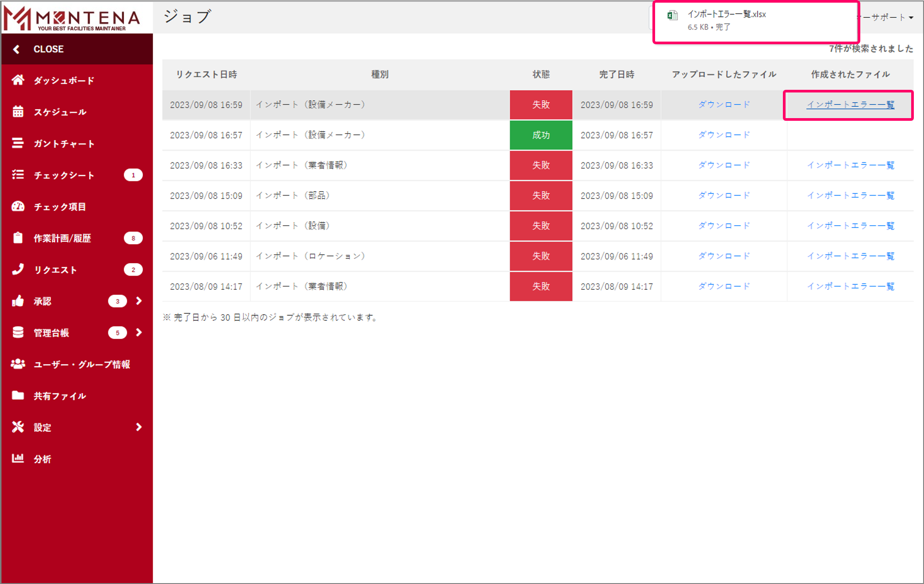The image size is (924, 584).
Task: Download uploaded file for 16:57 successful job
Action: [724, 135]
